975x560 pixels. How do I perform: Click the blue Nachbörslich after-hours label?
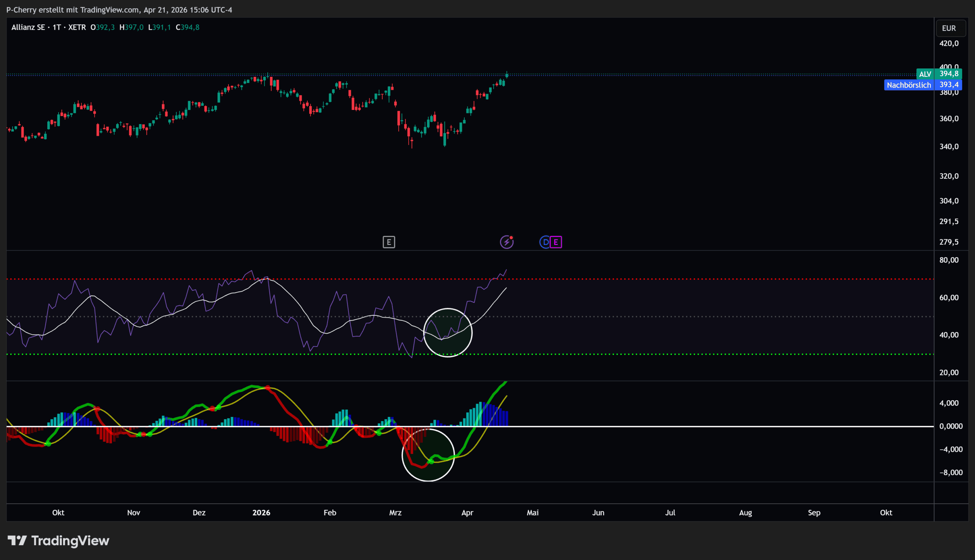coord(908,85)
